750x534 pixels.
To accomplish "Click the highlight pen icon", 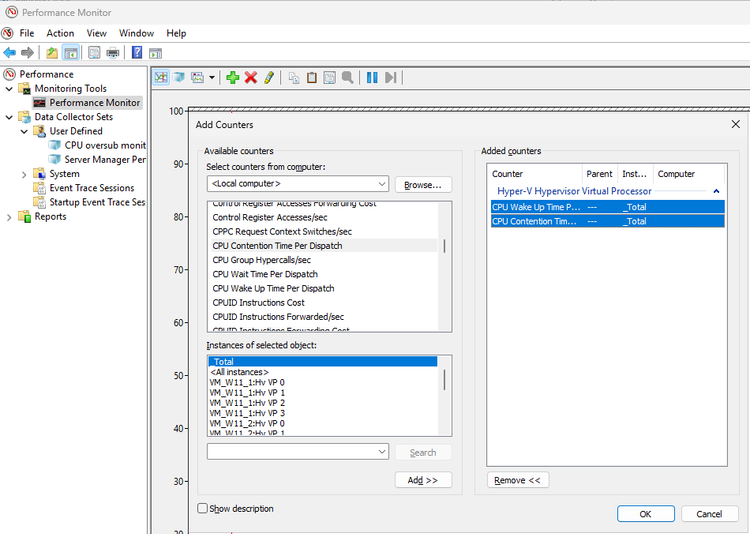I will click(269, 77).
